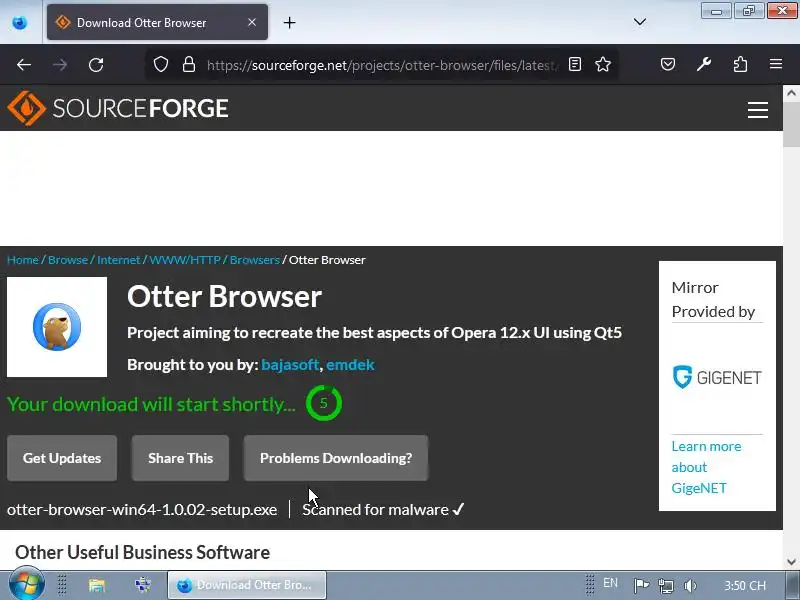Open the bajasoft author link
The image size is (800, 600).
pos(290,365)
